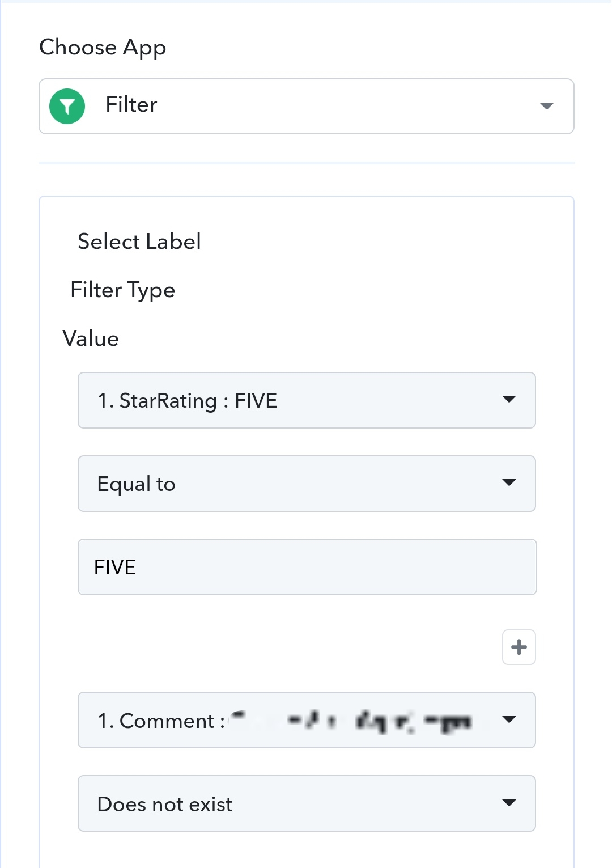Image resolution: width=612 pixels, height=868 pixels.
Task: Add a new condition with plus icon
Action: (x=518, y=647)
